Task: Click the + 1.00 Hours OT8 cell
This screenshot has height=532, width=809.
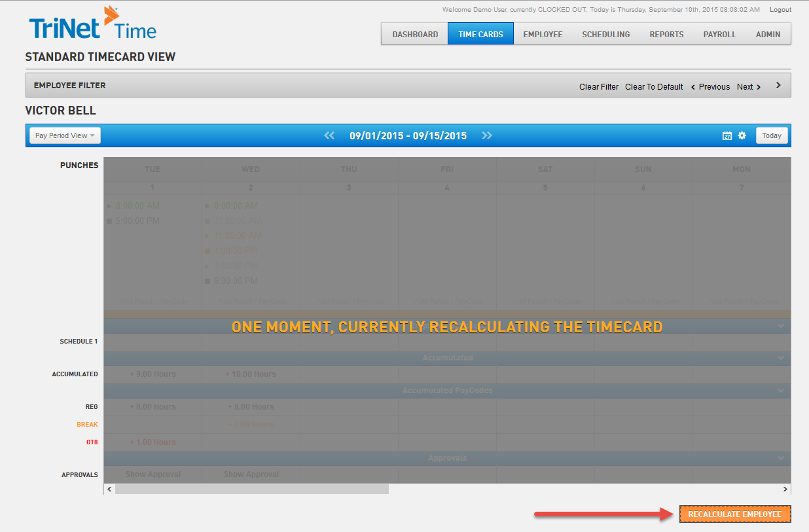Action: (x=153, y=442)
